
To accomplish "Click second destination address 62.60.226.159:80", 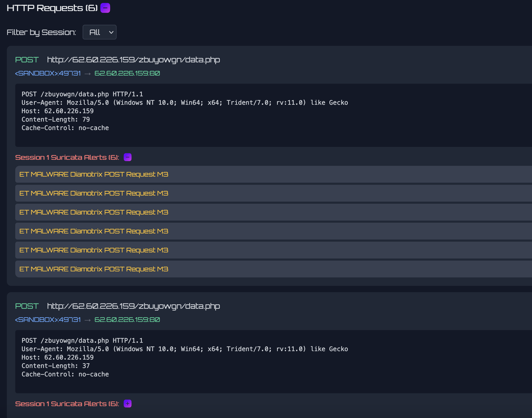I will pyautogui.click(x=127, y=320).
